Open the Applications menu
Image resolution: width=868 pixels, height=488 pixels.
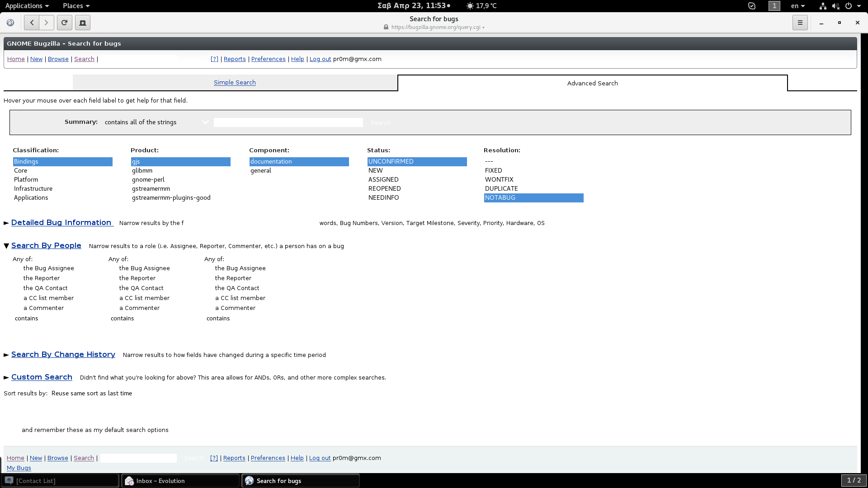[27, 6]
